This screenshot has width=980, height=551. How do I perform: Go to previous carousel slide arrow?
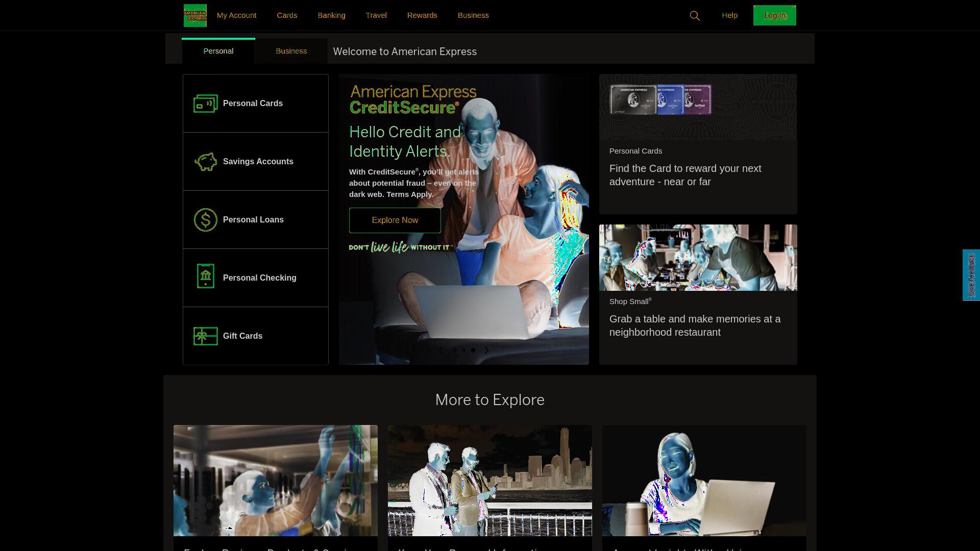pyautogui.click(x=442, y=350)
